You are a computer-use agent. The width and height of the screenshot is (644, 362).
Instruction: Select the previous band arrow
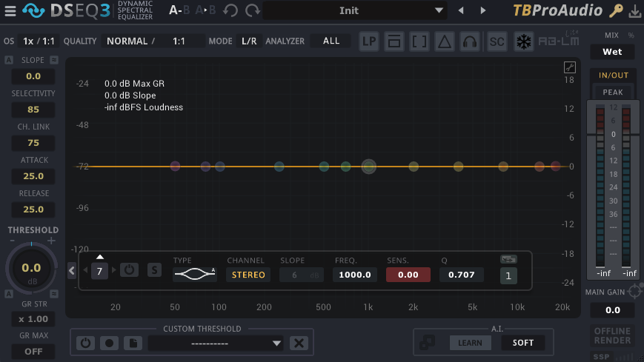point(86,270)
